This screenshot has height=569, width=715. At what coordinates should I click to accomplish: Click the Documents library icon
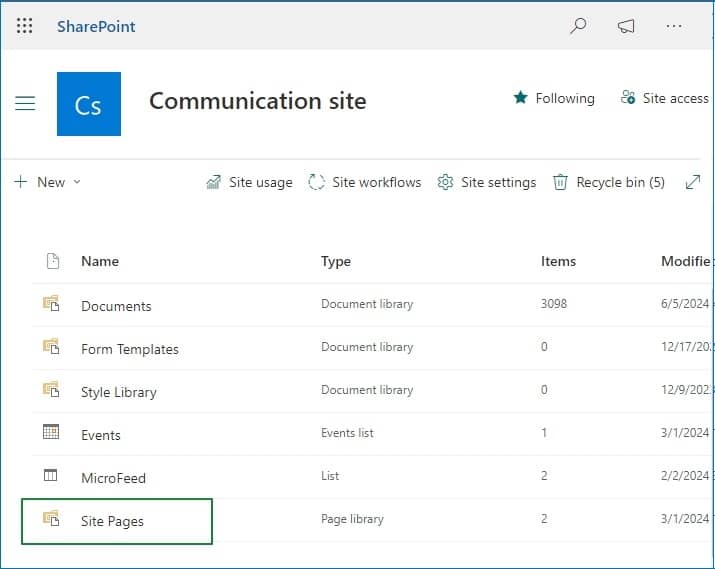51,303
